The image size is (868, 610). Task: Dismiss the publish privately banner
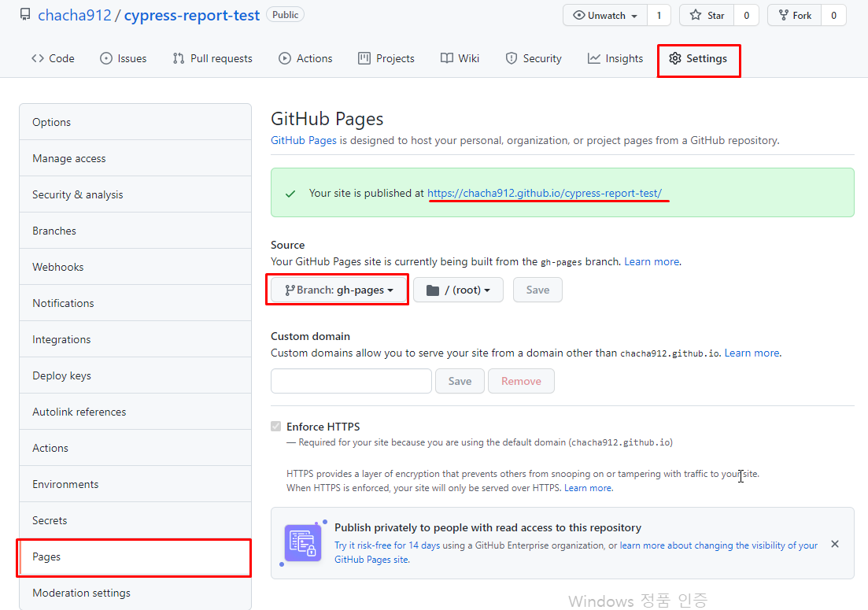point(835,544)
